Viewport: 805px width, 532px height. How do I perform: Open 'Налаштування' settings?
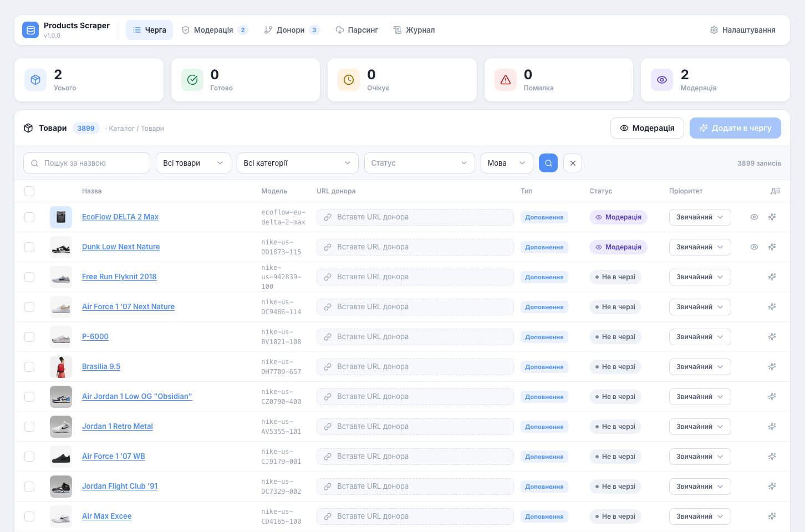(743, 30)
